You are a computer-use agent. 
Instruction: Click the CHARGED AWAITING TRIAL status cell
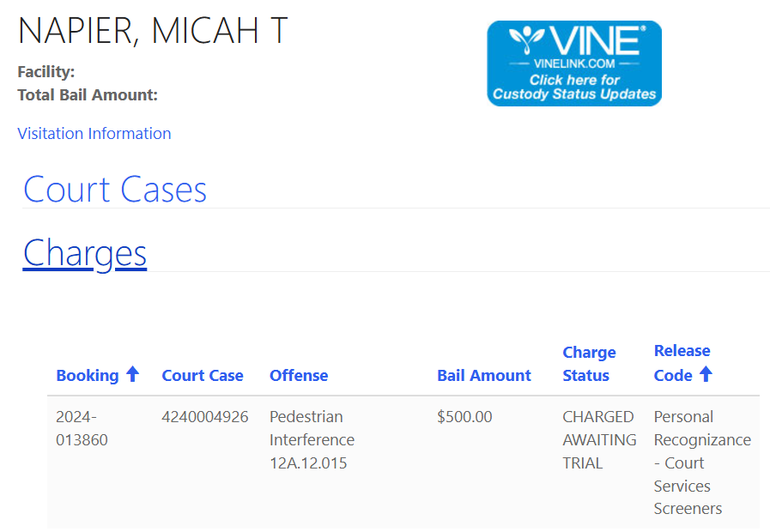coord(599,439)
